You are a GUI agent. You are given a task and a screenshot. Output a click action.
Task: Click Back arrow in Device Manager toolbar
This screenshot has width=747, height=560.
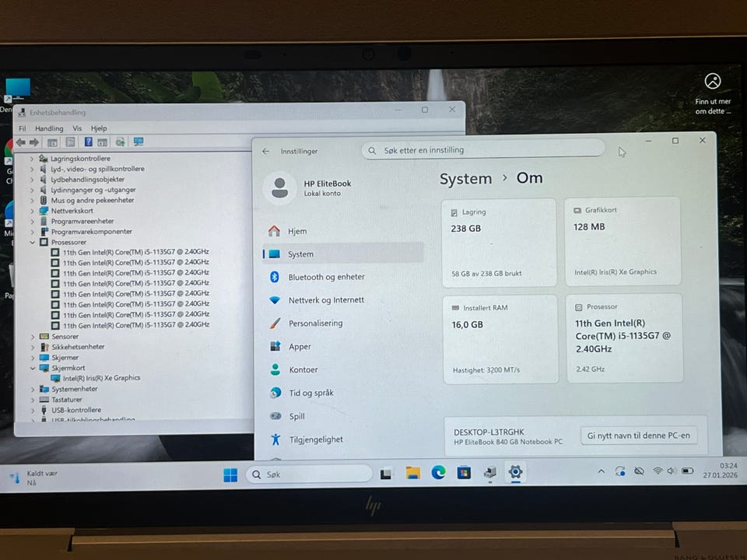20,142
